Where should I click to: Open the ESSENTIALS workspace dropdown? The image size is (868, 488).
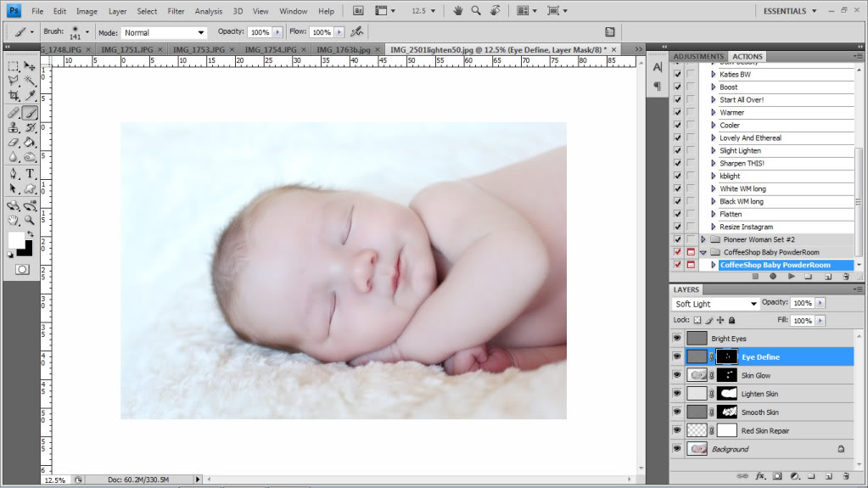[790, 11]
